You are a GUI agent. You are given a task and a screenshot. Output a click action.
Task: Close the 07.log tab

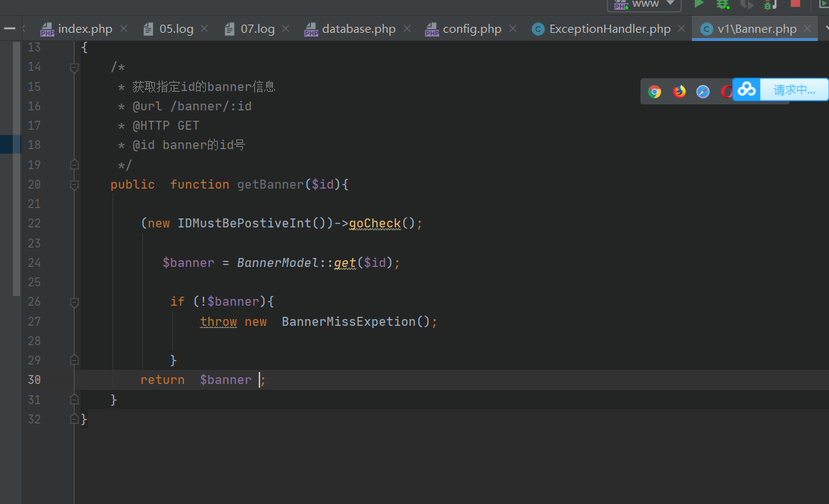pos(286,28)
